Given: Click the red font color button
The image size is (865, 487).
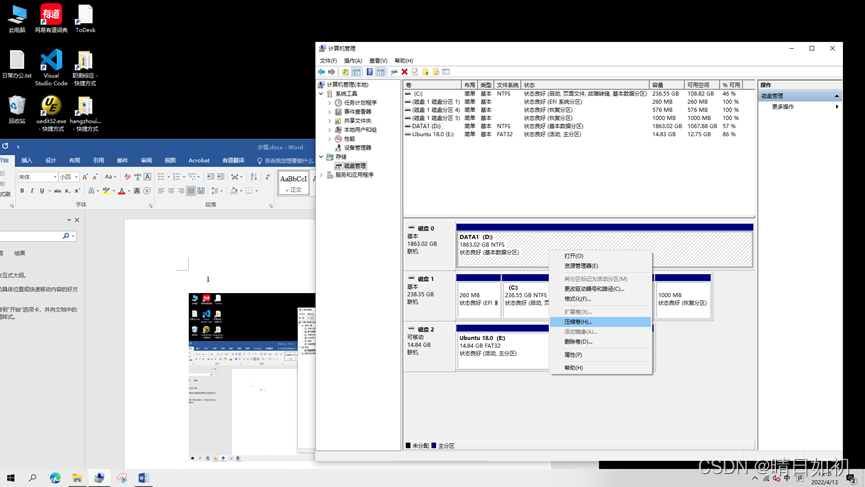Looking at the screenshot, I should (122, 191).
